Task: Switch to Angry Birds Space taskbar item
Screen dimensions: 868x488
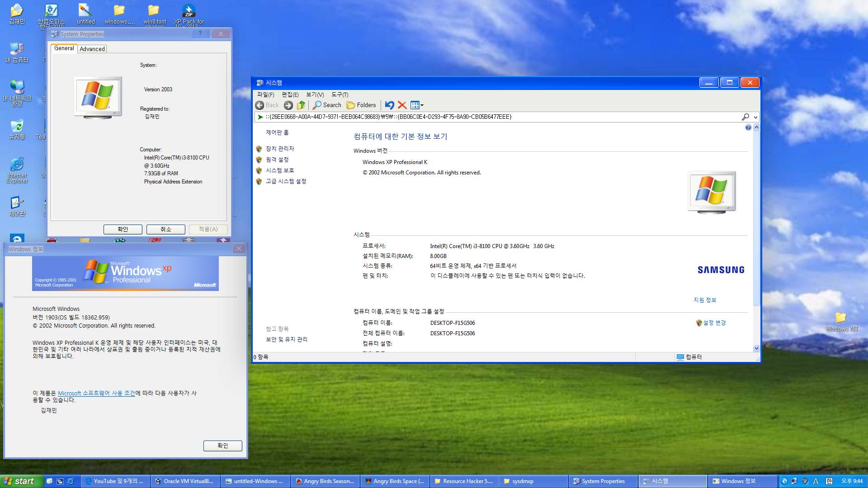Action: click(395, 481)
